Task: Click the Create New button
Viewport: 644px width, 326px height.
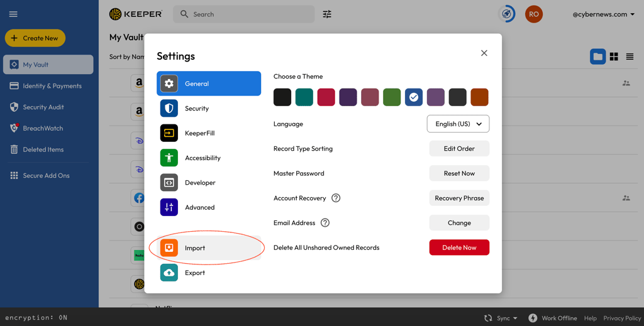Action: click(x=35, y=38)
